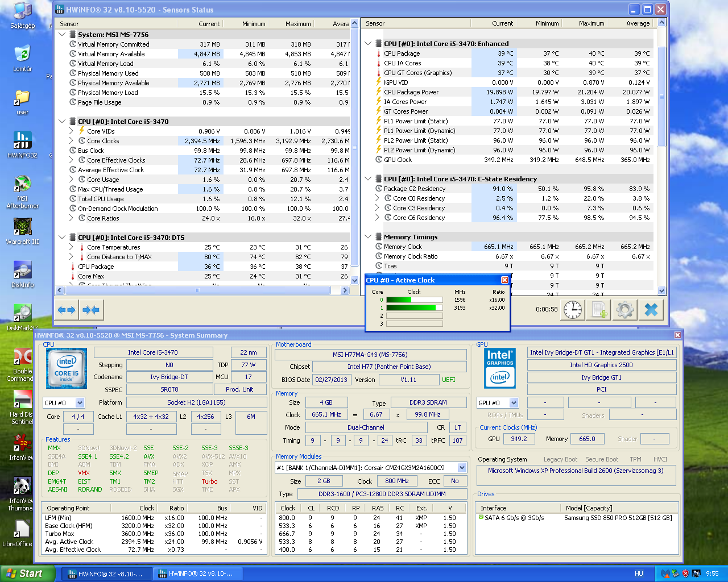
Task: Click the reset clock icon button in Sensors Status
Action: pyautogui.click(x=572, y=310)
